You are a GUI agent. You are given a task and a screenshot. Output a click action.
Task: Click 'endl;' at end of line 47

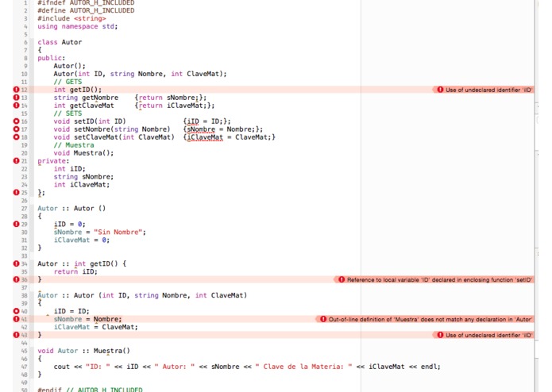[x=430, y=367]
